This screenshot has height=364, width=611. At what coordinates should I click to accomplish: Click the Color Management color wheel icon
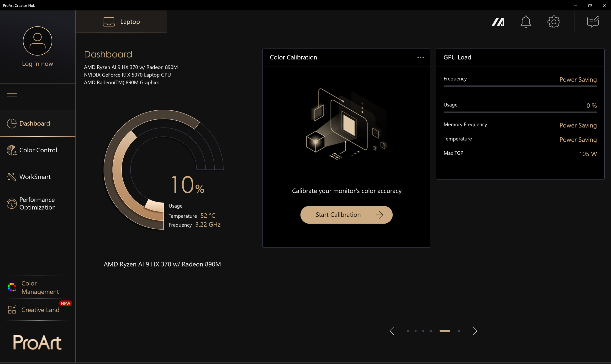[12, 287]
